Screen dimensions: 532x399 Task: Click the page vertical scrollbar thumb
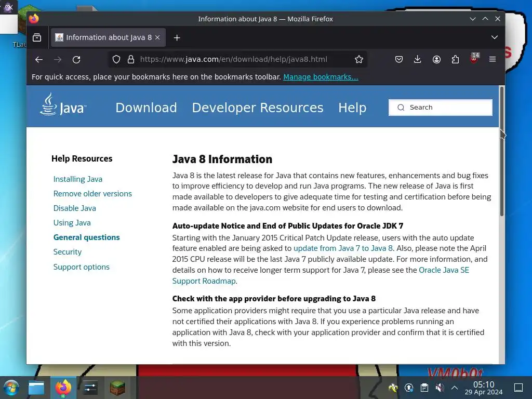point(501,151)
